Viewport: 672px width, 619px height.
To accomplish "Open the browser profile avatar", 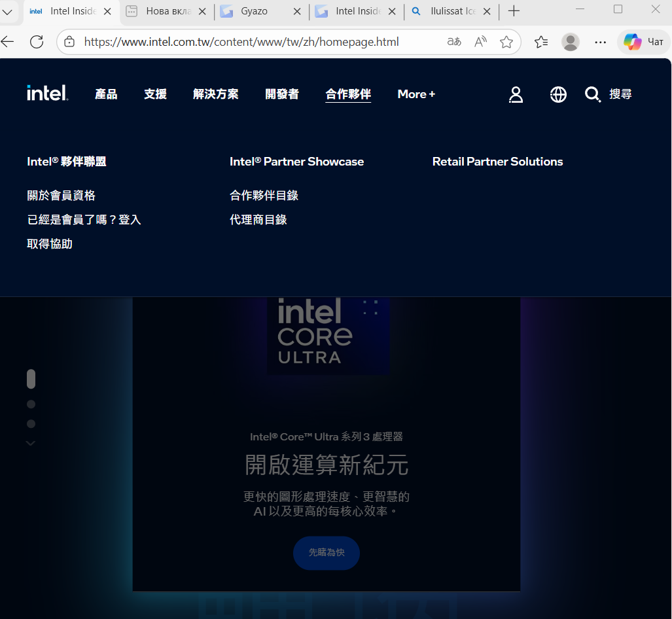I will coord(571,42).
